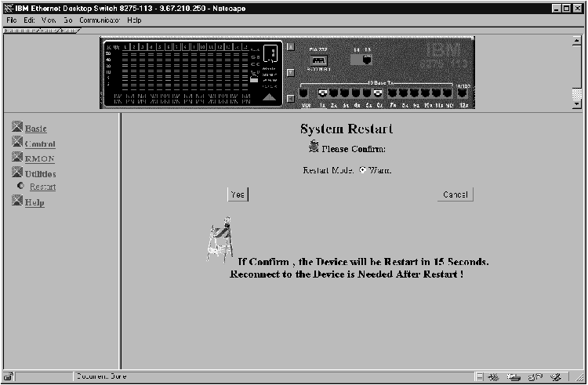This screenshot has height=385, width=588.
Task: Click the up-arrow triangle on the LED panel
Action: click(269, 97)
